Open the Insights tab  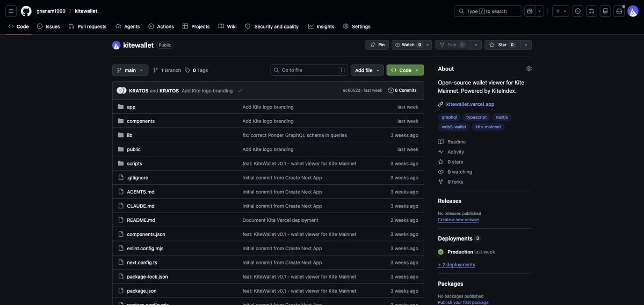pyautogui.click(x=321, y=26)
